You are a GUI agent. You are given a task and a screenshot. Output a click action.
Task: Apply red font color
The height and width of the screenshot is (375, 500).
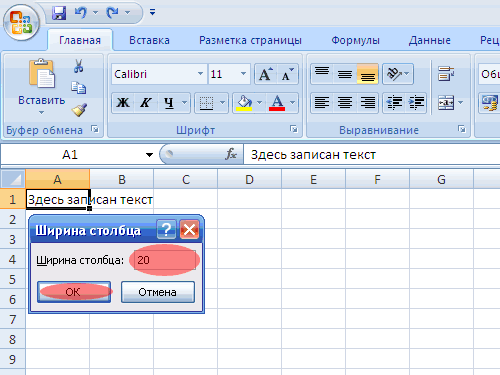(x=277, y=103)
